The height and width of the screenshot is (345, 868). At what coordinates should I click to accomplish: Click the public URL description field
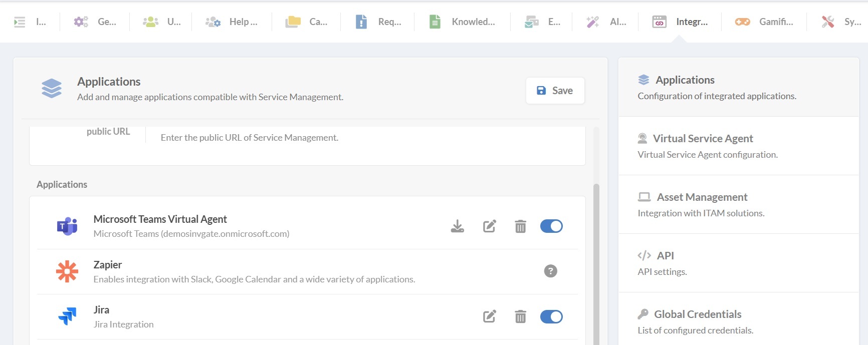(250, 138)
